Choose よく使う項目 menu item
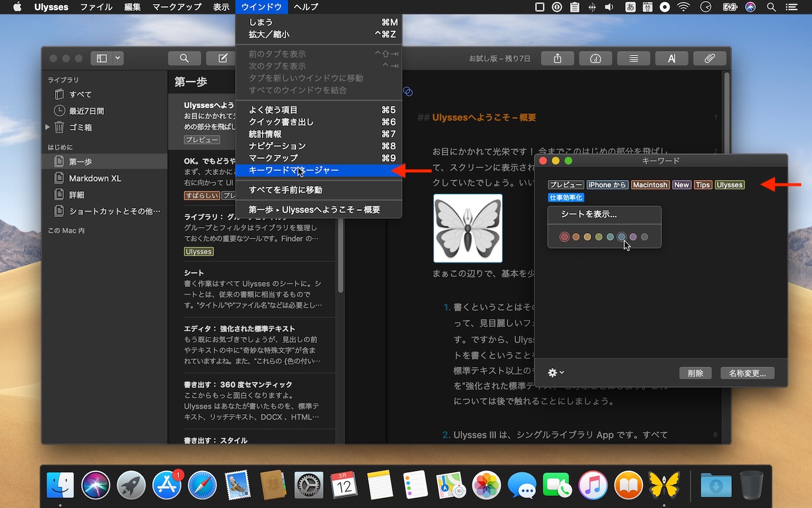 [x=319, y=110]
